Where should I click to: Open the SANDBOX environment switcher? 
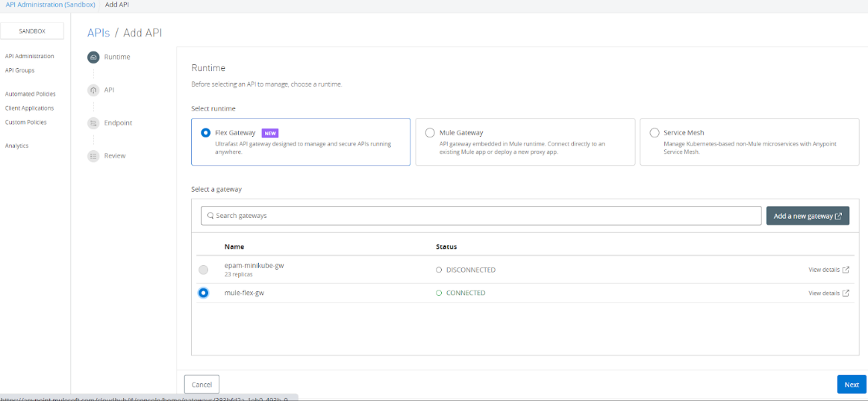coord(32,31)
